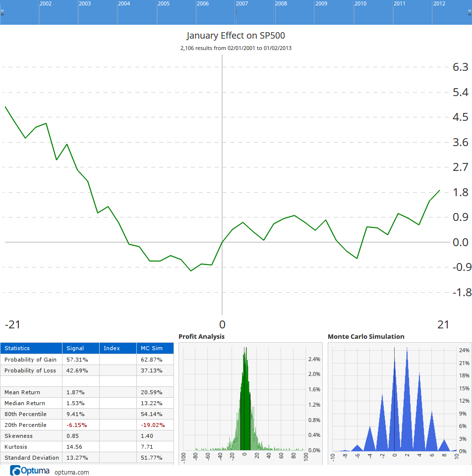Click MC Sim mean return 20.59%
Screen dimensions: 472x476
(152, 392)
